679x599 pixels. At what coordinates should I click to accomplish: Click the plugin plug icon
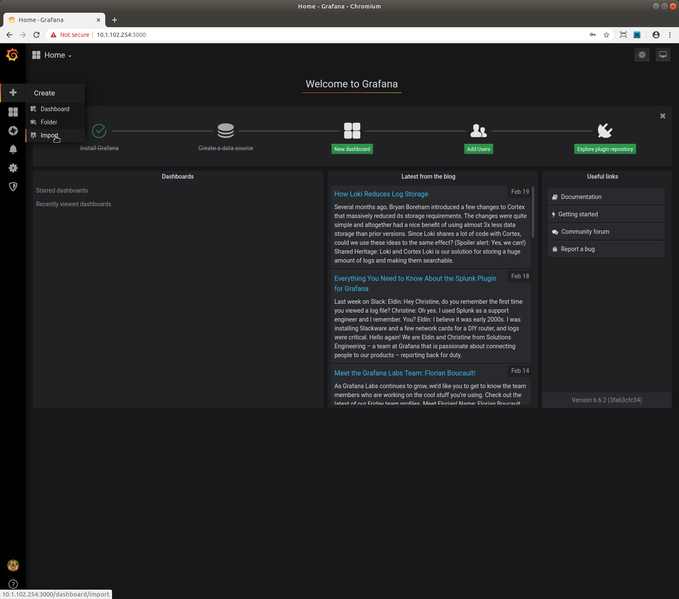coord(605,131)
